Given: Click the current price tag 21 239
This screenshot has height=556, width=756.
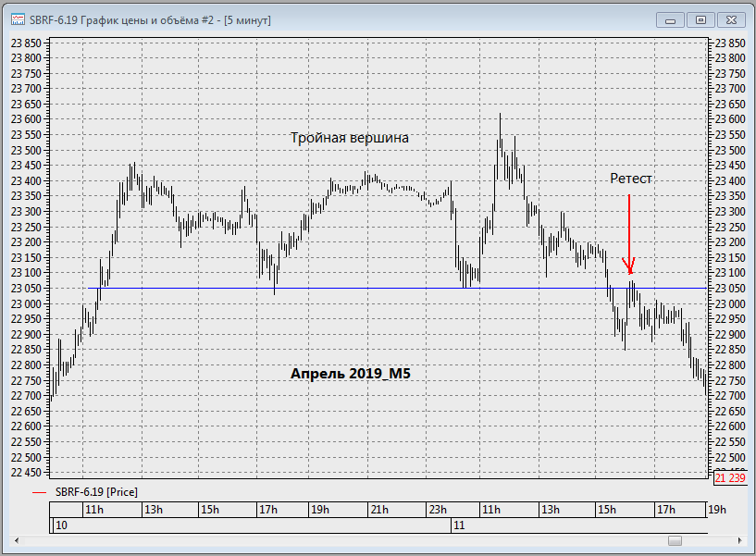Looking at the screenshot, I should pos(730,478).
